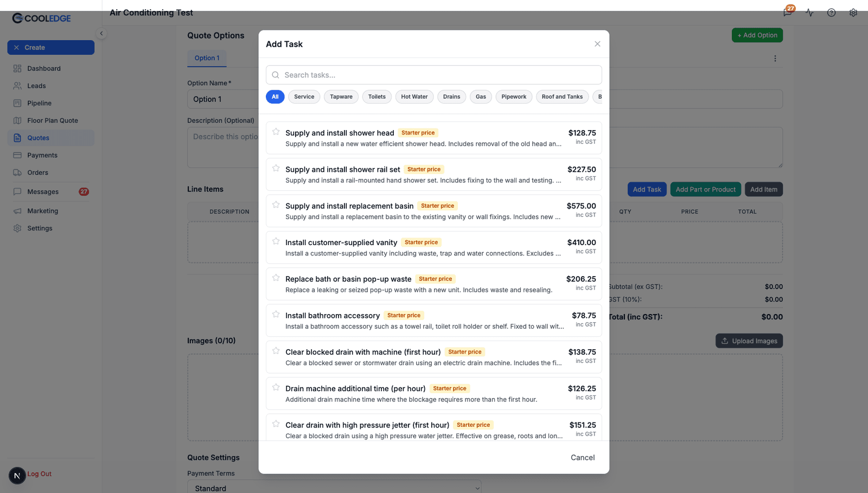868x493 pixels.
Task: Select the Supply and install shower head row
Action: coord(433,138)
